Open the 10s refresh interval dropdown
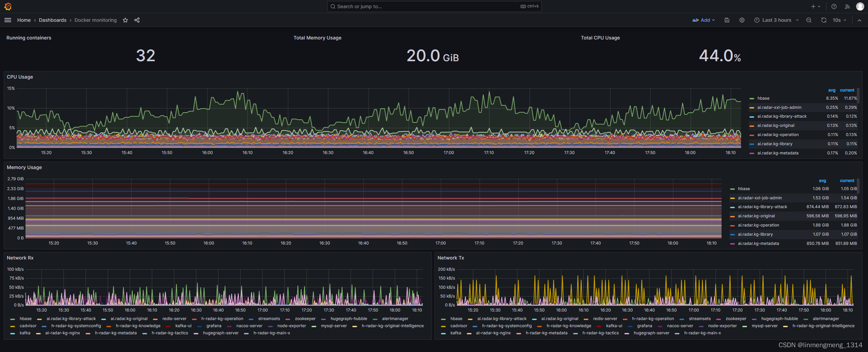The height and width of the screenshot is (352, 868). point(839,20)
